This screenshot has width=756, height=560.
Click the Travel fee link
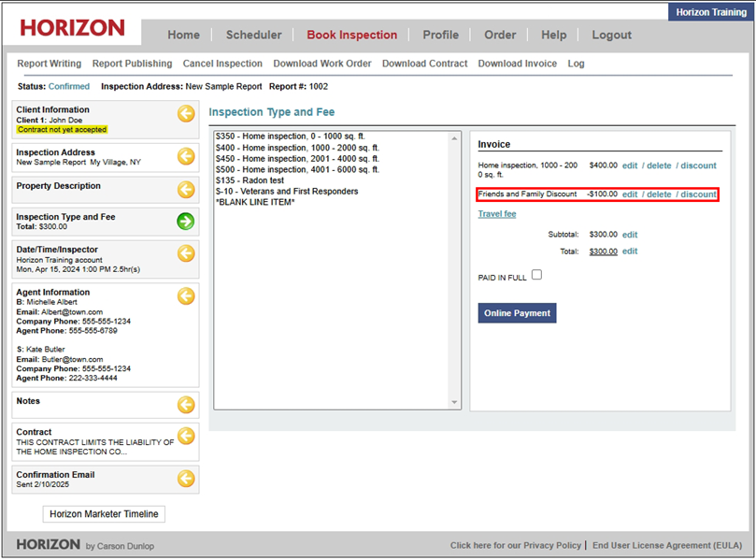pyautogui.click(x=497, y=214)
